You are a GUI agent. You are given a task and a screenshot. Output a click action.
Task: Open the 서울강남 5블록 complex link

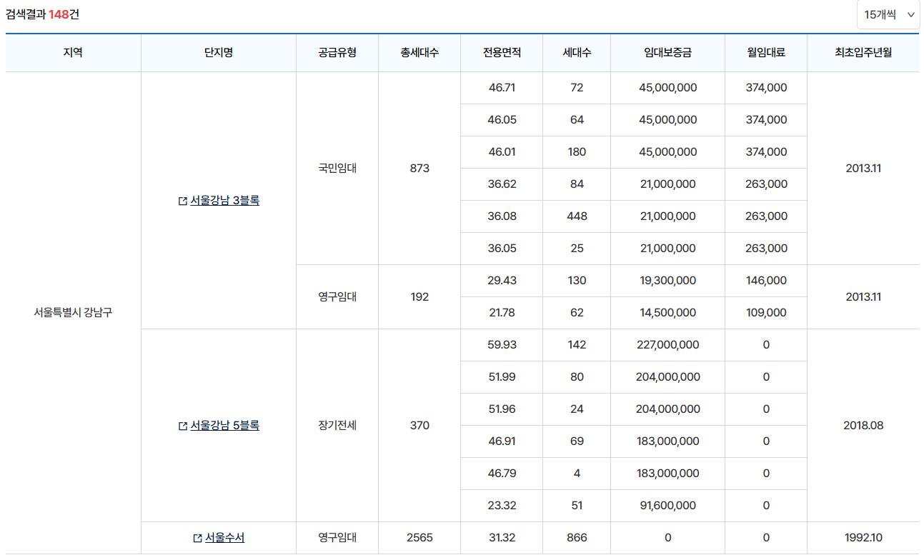[x=225, y=426]
